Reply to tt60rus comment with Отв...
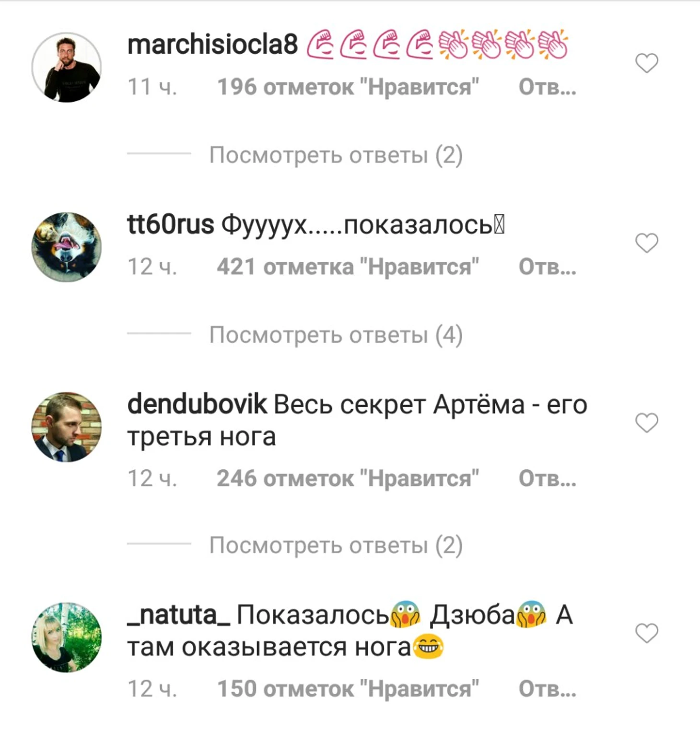This screenshot has width=700, height=731. pyautogui.click(x=547, y=267)
